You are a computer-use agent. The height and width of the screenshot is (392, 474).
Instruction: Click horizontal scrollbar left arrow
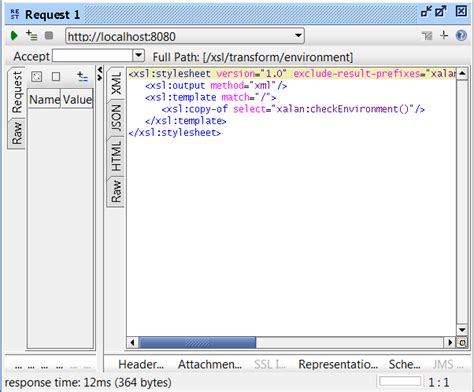pos(132,342)
